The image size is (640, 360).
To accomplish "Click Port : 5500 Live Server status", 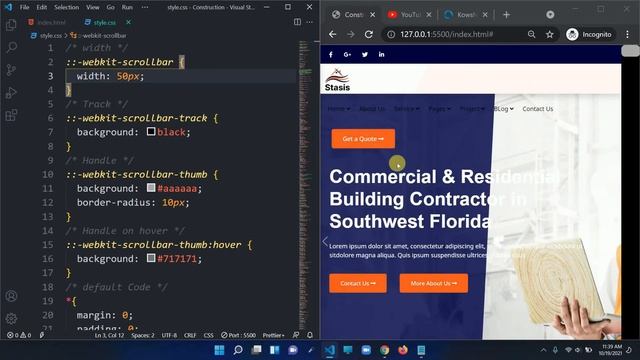I will pyautogui.click(x=239, y=335).
